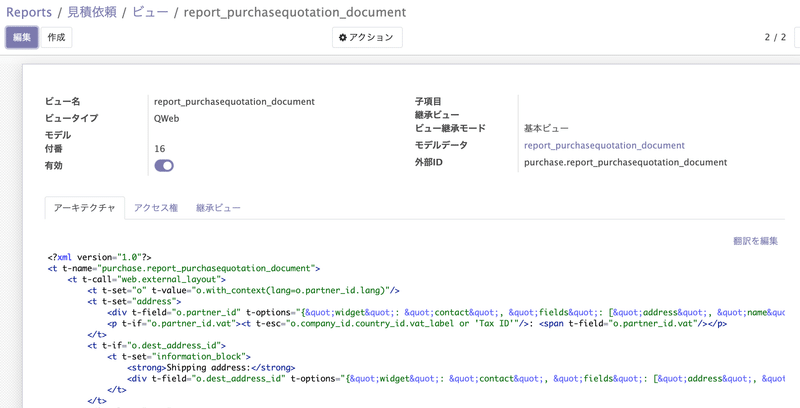The width and height of the screenshot is (800, 408).
Task: Select the アーキテクチャ tab
Action: coord(85,208)
